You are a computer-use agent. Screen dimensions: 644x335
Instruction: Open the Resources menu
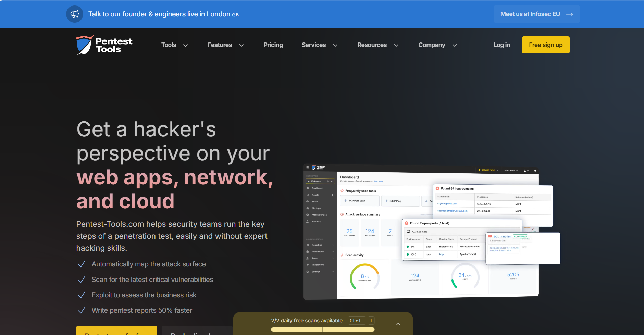click(372, 45)
